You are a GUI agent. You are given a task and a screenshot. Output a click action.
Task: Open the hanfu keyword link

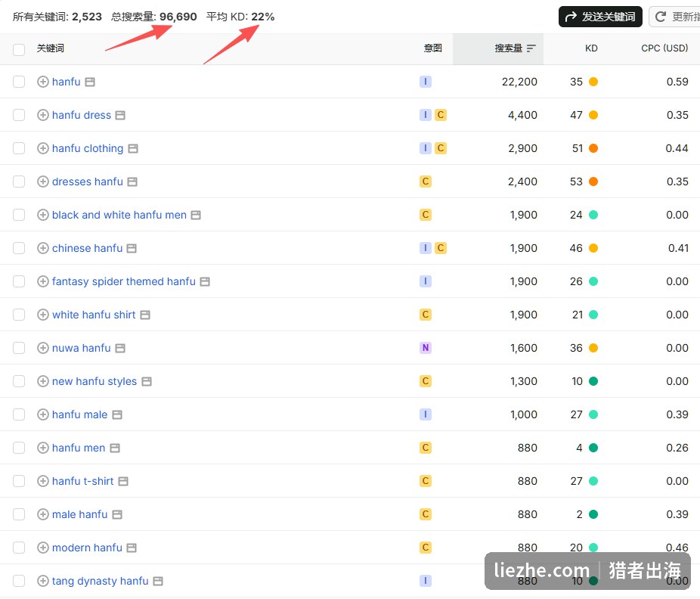coord(66,82)
